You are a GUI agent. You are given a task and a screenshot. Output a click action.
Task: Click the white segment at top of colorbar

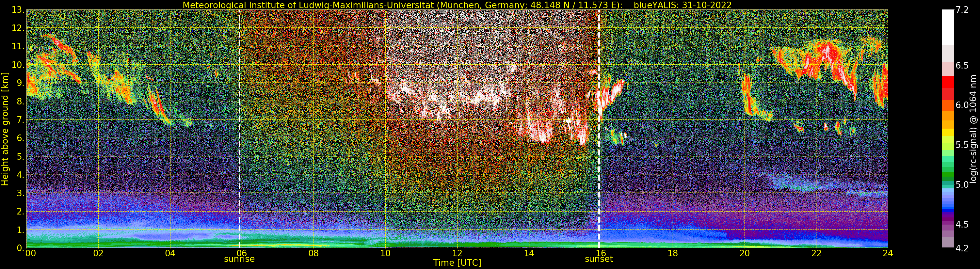[948, 27]
